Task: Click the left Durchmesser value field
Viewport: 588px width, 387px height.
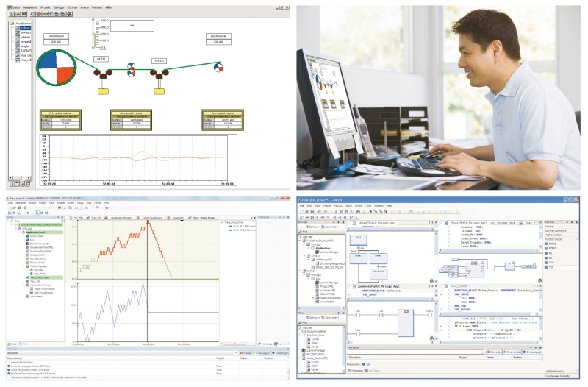Action: (57, 42)
